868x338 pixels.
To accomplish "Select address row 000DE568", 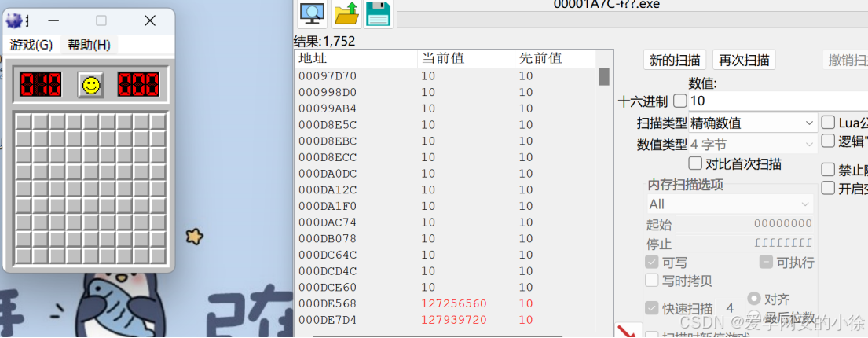I will (445, 303).
